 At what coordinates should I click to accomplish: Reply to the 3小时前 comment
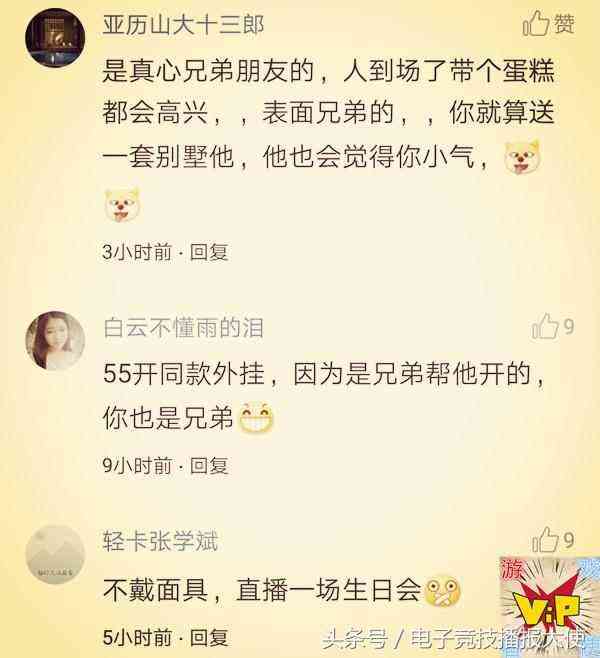tap(209, 252)
